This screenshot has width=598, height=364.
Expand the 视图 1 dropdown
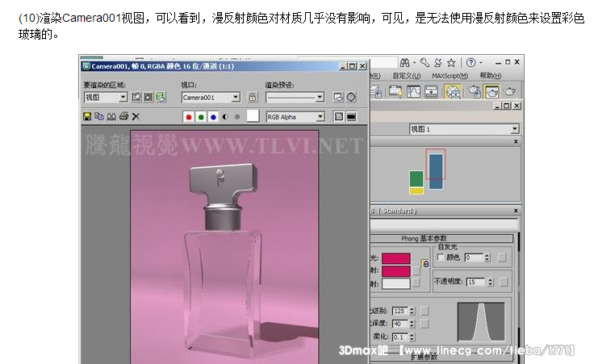pyautogui.click(x=514, y=129)
